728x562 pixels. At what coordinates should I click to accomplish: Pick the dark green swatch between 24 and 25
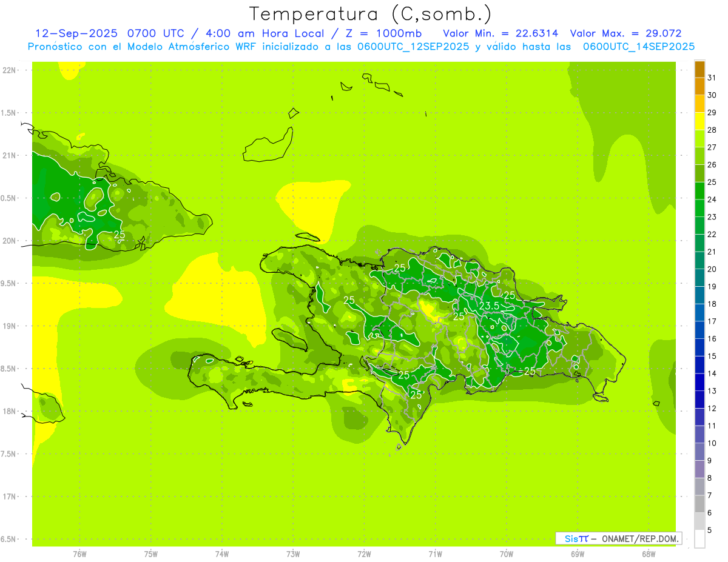coord(699,191)
